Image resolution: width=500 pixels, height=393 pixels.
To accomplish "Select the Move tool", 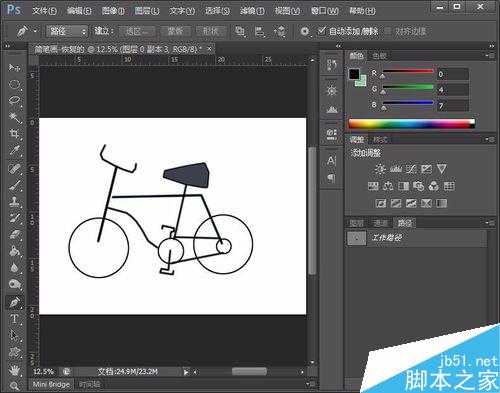I will (14, 68).
